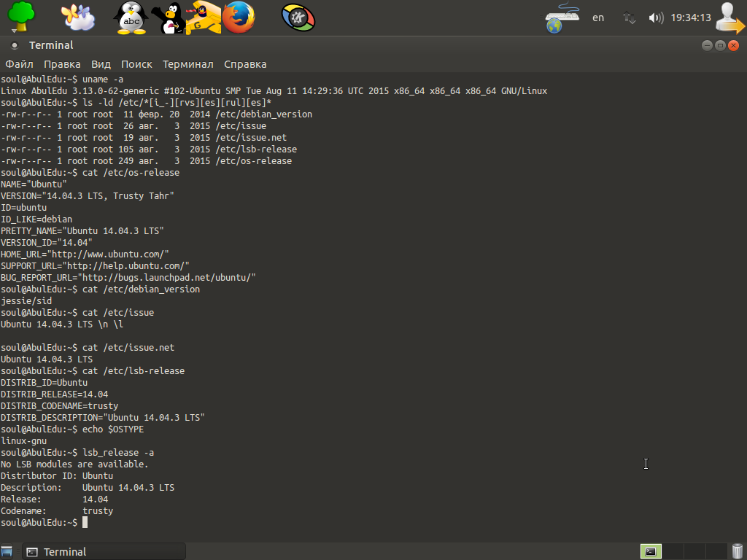Click the "Codename: trusty" line

coord(57,511)
